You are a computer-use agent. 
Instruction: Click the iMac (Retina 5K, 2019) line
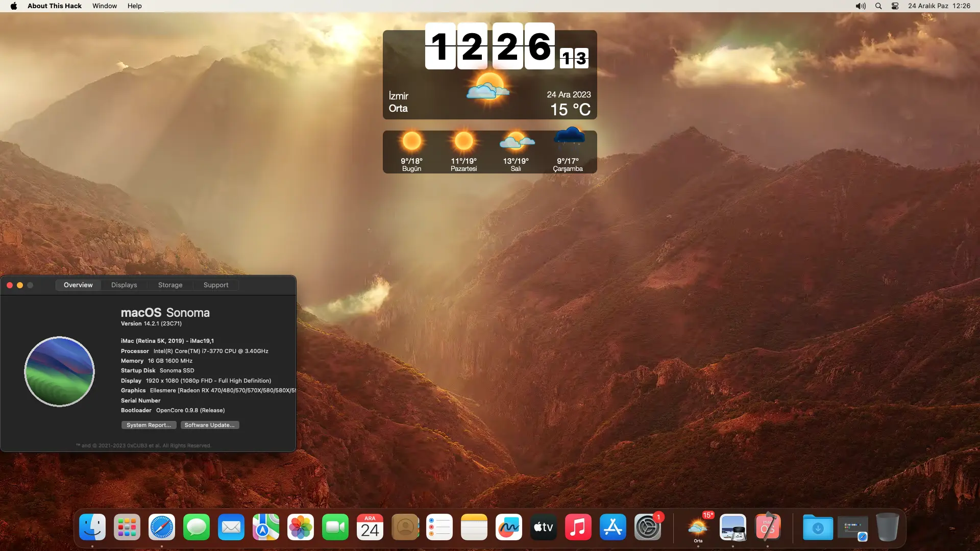coord(167,341)
